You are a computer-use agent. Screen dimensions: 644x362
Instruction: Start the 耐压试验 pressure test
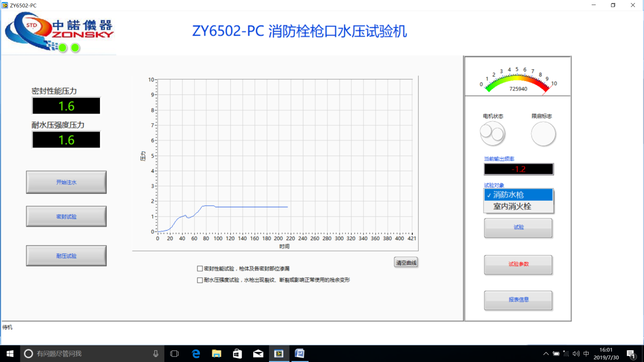66,256
